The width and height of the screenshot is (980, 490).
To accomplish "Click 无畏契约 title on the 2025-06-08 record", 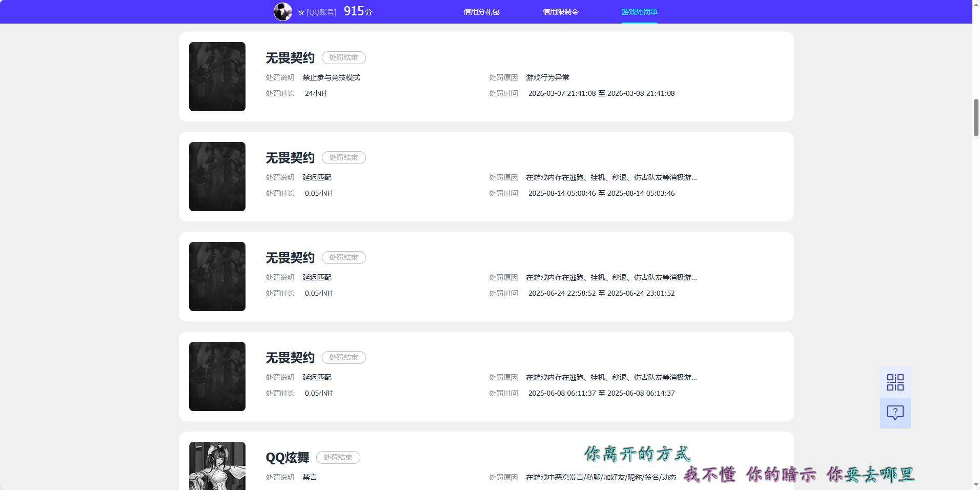I will [x=290, y=358].
